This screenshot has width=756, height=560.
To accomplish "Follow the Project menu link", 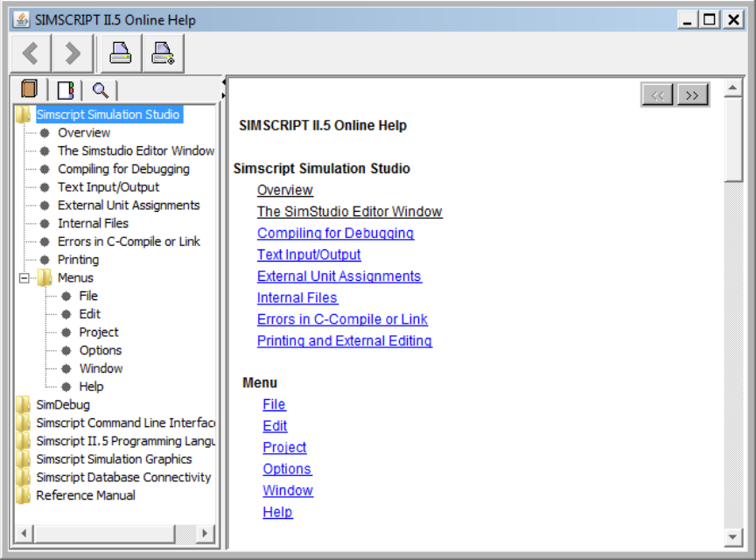I will click(x=284, y=447).
